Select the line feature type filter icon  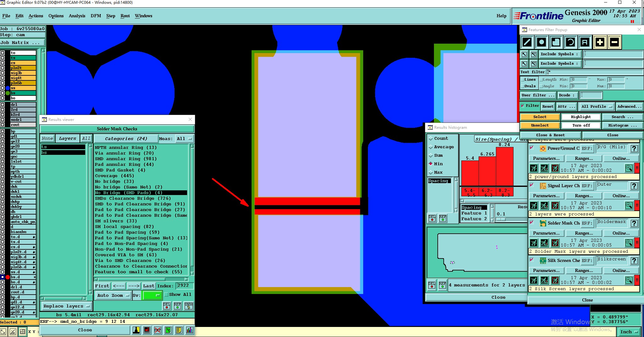527,42
